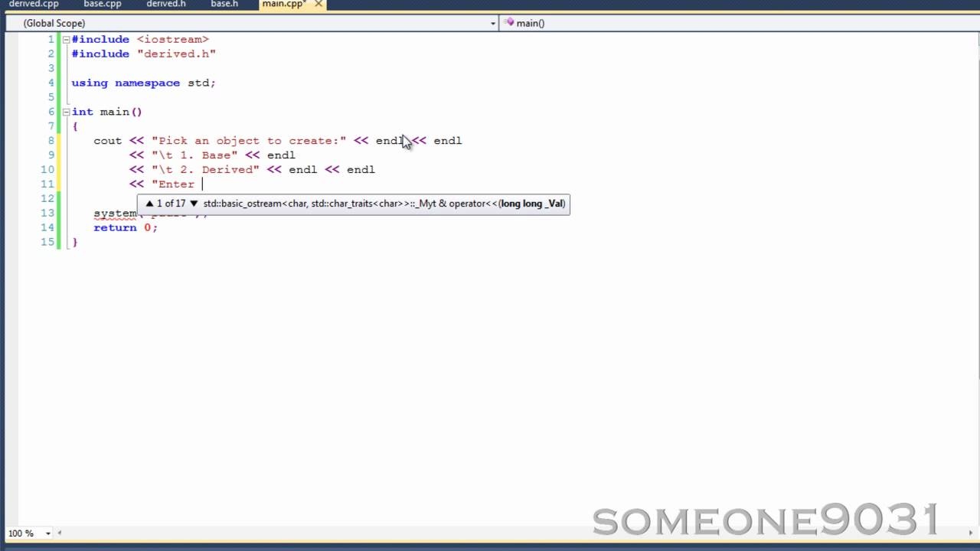This screenshot has height=551, width=980.
Task: Collapse the int main() block
Action: [66, 112]
